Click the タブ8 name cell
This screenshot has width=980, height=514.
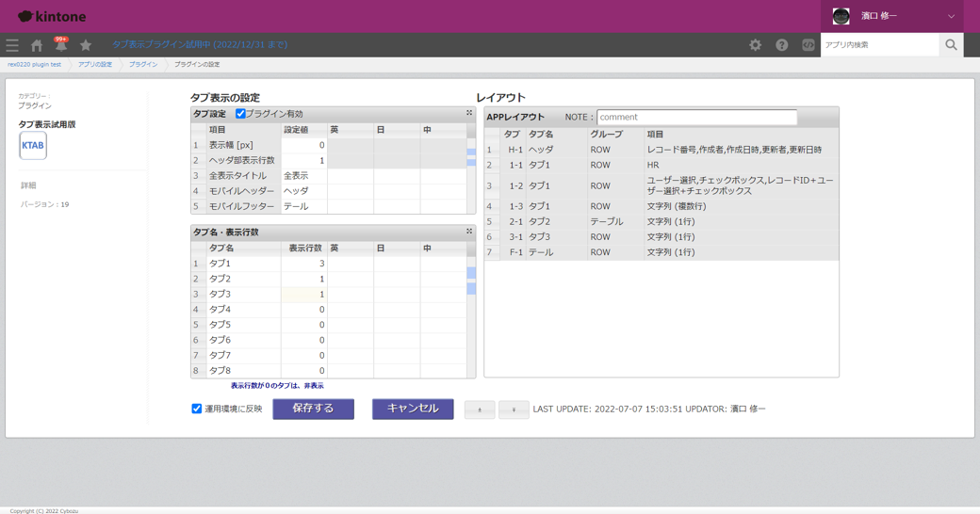[243, 370]
